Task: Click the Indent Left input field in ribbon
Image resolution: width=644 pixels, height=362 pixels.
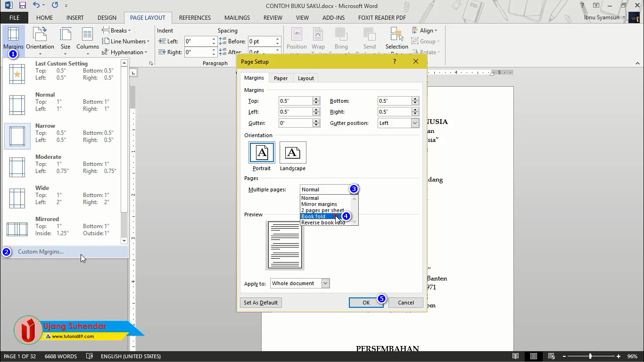Action: click(198, 41)
